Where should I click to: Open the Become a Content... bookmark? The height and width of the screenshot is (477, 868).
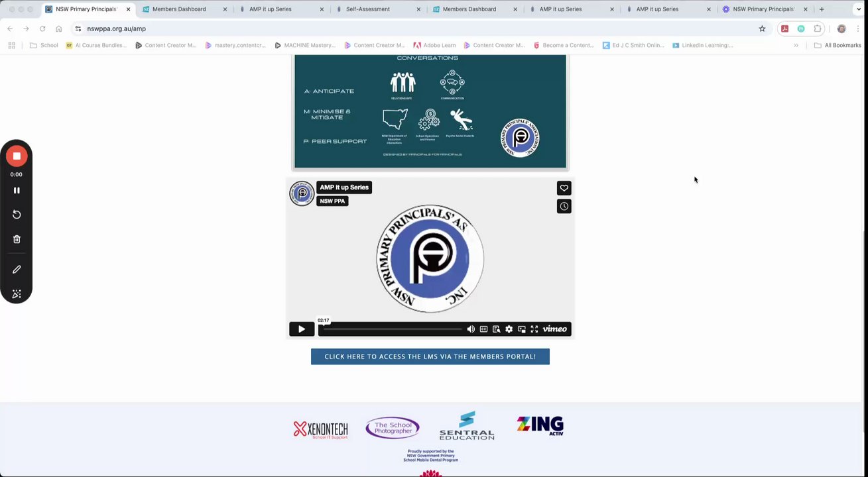pos(564,45)
